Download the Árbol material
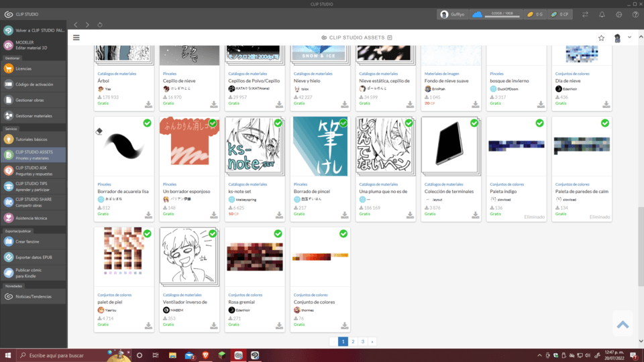This screenshot has height=362, width=644. coord(148,105)
